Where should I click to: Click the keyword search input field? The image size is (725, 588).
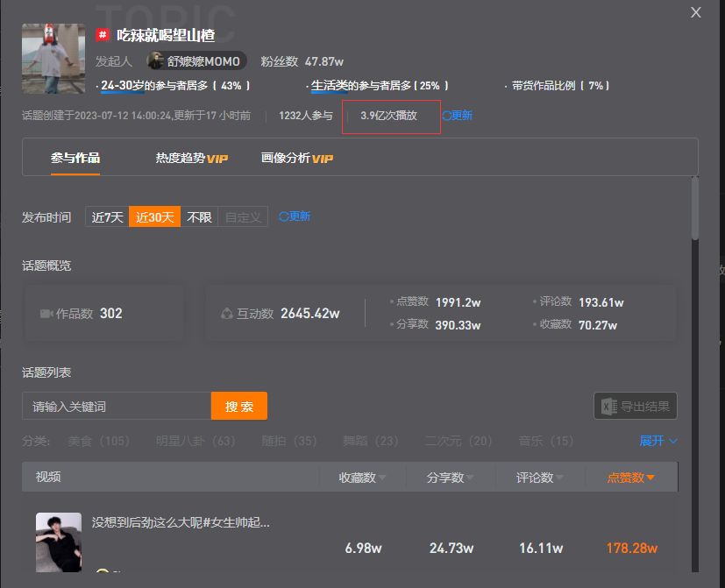tap(117, 406)
